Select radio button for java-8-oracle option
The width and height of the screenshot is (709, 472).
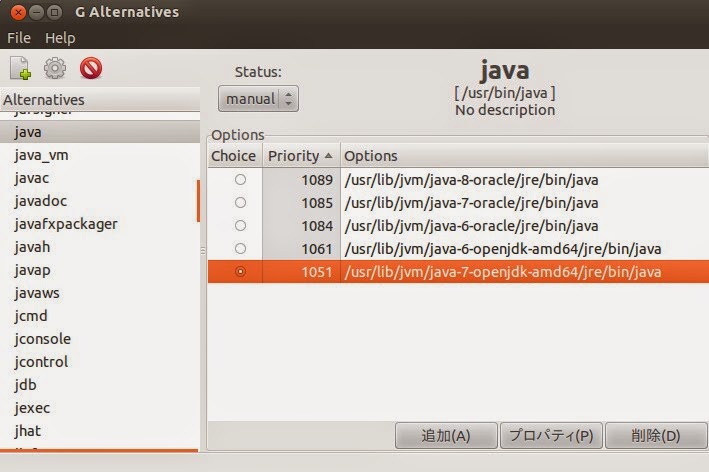[x=241, y=180]
